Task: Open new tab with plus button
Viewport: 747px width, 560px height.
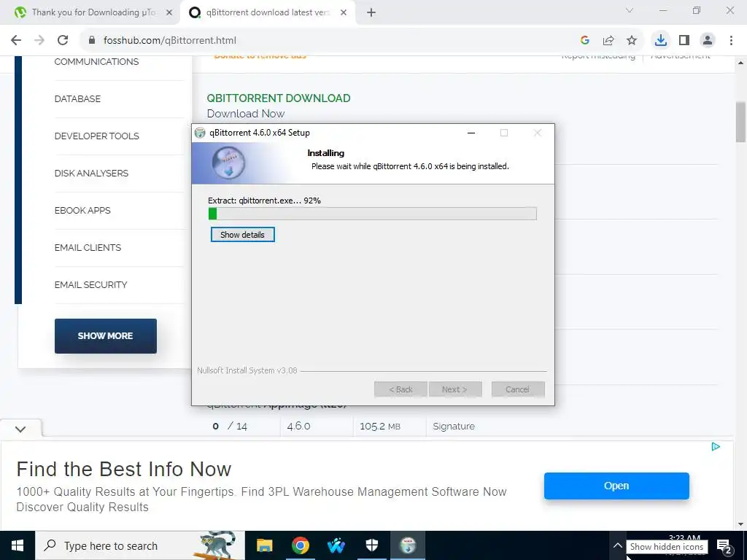Action: click(371, 13)
